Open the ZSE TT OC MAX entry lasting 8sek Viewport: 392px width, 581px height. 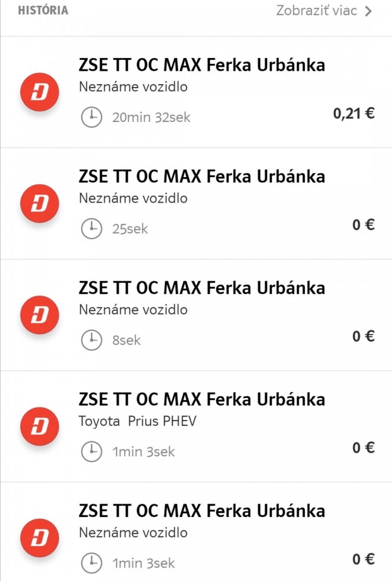point(202,288)
